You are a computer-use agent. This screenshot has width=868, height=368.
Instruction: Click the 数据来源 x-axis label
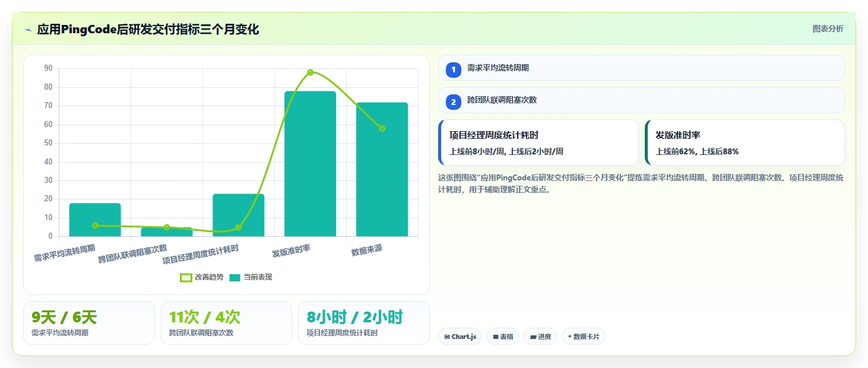click(x=366, y=251)
